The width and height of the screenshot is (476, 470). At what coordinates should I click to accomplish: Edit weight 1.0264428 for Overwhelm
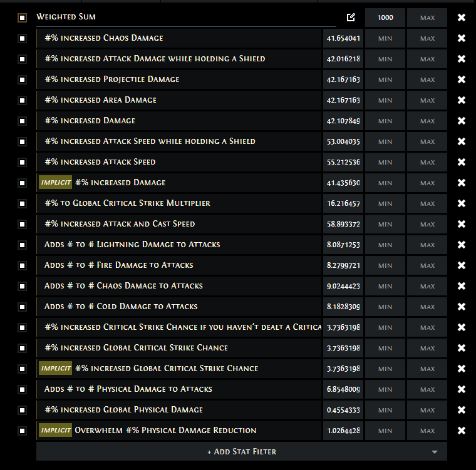(343, 430)
